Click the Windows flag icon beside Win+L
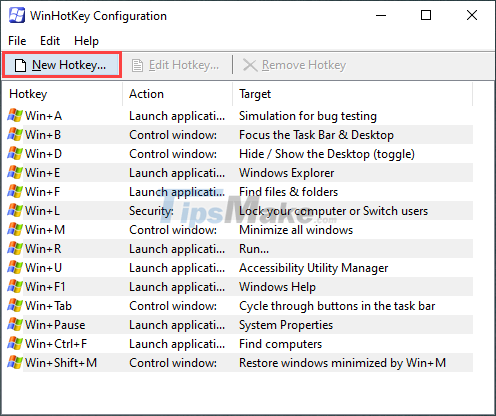The height and width of the screenshot is (416, 496). click(x=15, y=211)
